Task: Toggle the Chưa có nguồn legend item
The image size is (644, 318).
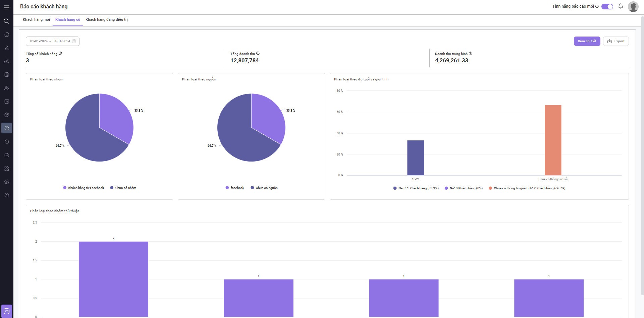Action: coord(264,188)
